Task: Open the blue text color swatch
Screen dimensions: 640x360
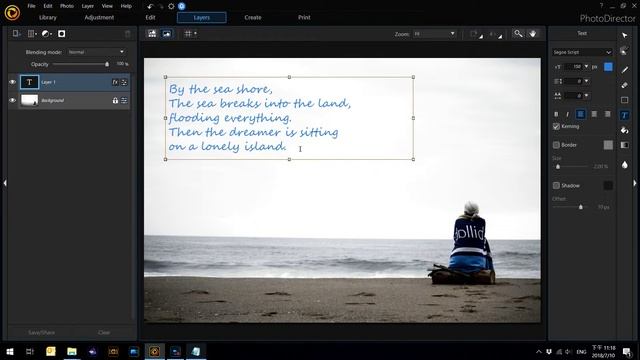Action: pos(608,67)
